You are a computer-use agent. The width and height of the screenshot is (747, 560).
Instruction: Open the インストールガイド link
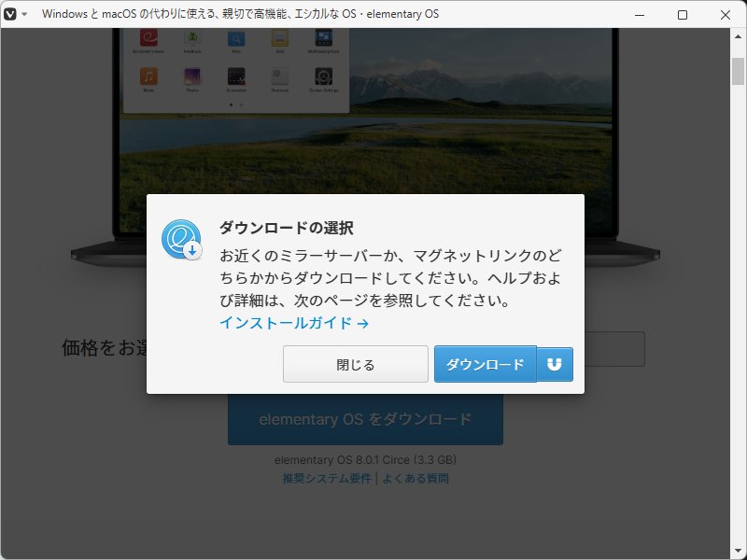[294, 323]
